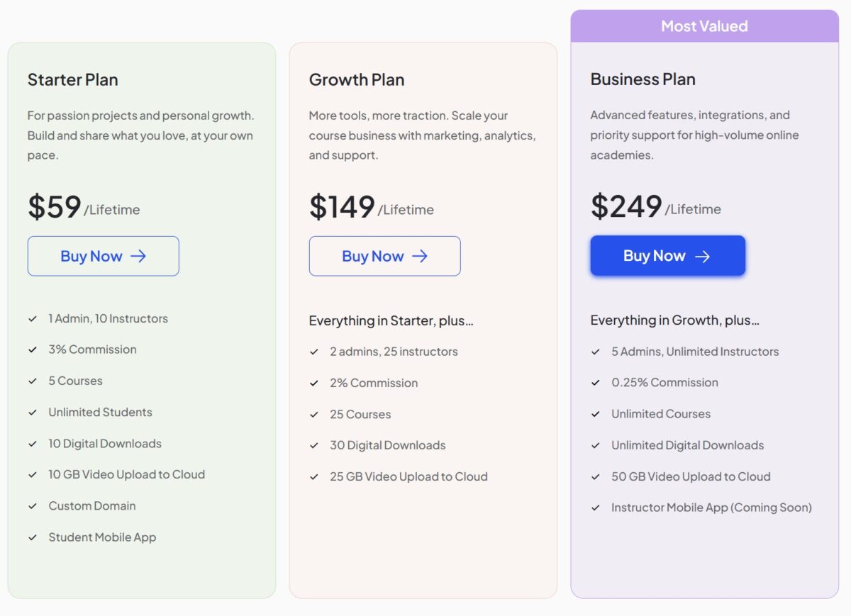Click checkmark beside Instructor Mobile App (Coming Soon)
851x616 pixels.
(596, 508)
